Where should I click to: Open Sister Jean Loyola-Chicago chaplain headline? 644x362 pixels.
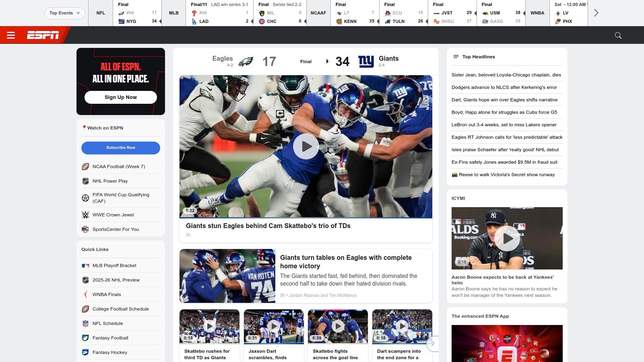(x=506, y=75)
